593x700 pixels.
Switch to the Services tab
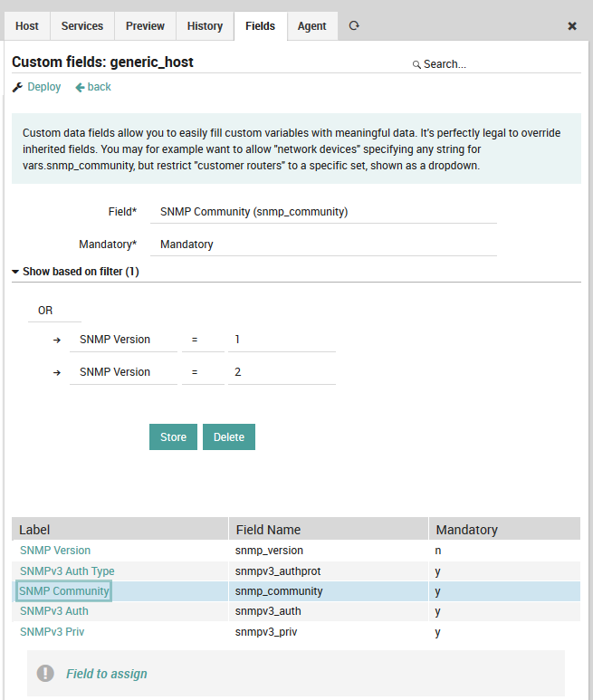82,26
